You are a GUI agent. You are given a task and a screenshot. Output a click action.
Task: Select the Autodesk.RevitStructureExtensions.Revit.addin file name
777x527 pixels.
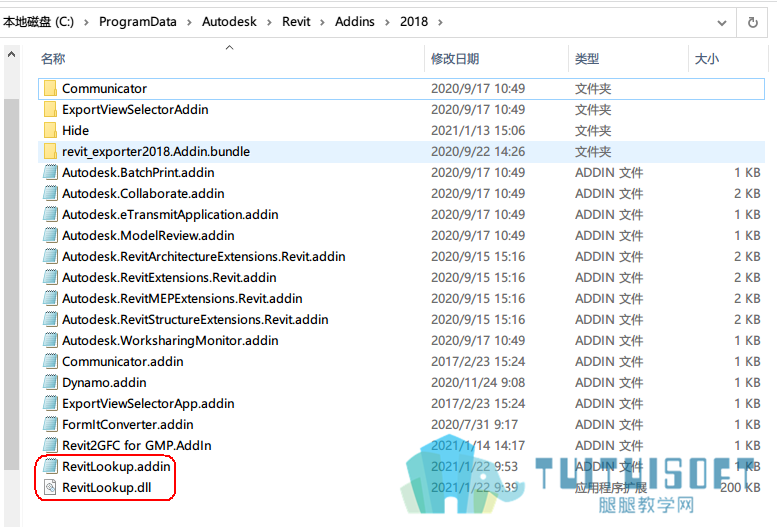click(195, 319)
